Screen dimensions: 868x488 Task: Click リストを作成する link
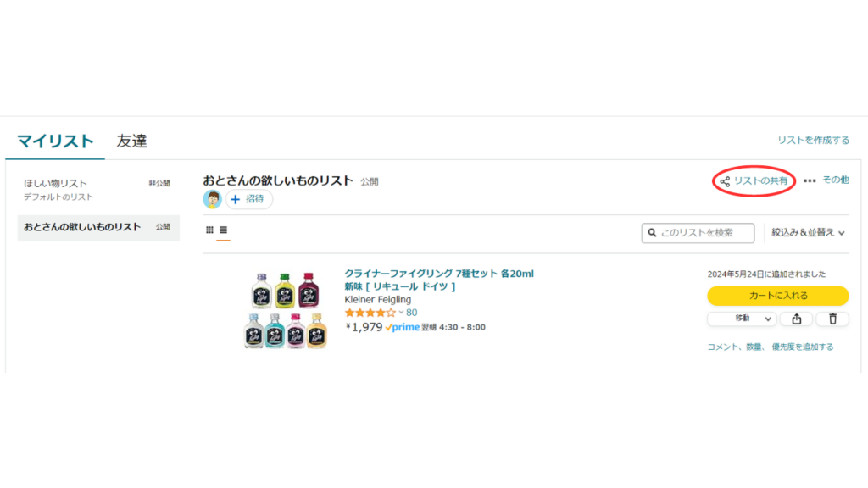point(813,140)
